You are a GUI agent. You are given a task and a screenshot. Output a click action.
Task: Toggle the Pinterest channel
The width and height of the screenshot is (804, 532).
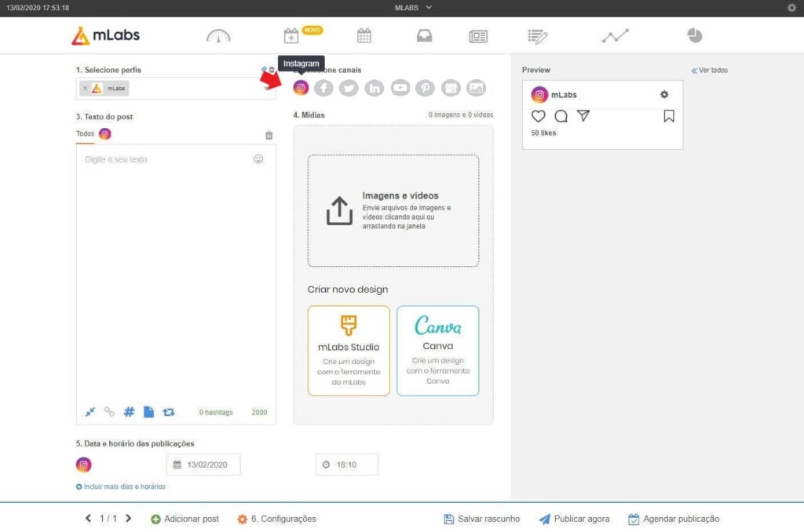pyautogui.click(x=425, y=88)
